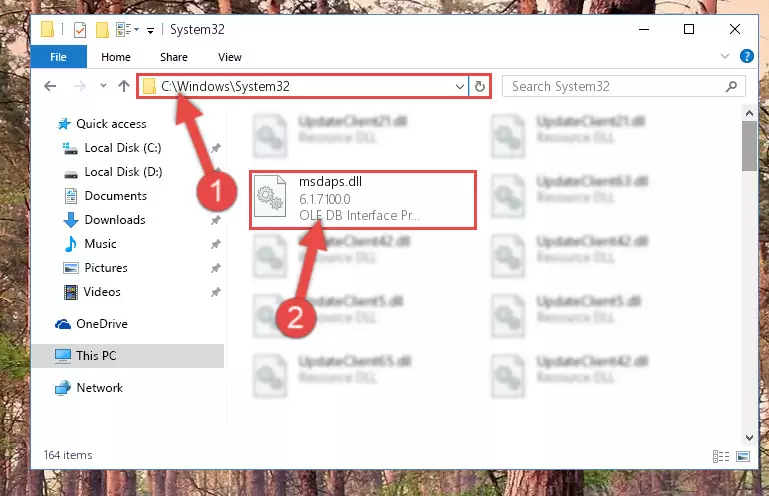The image size is (769, 496).
Task: Click the scrollbar up arrow
Action: pyautogui.click(x=749, y=113)
